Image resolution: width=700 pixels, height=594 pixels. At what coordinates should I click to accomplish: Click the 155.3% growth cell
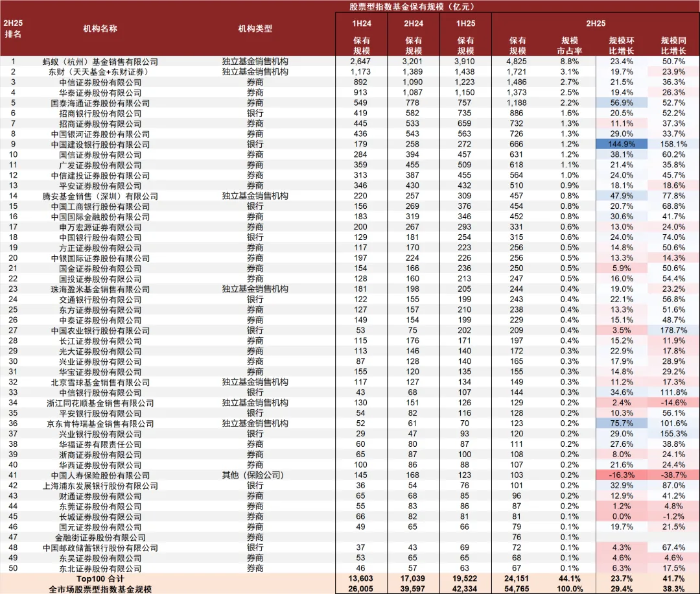coord(673,434)
